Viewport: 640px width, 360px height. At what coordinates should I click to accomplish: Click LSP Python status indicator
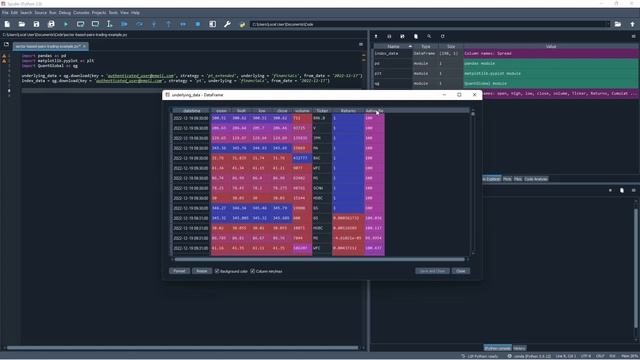(x=480, y=356)
